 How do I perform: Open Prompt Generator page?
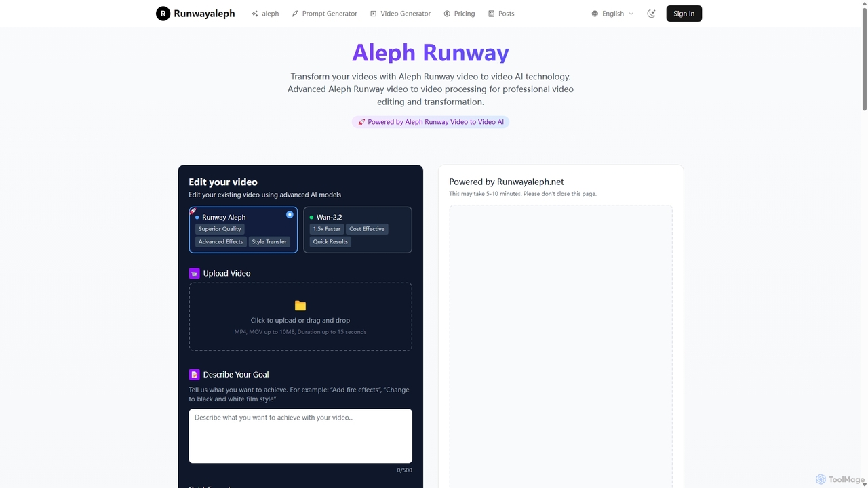point(324,14)
